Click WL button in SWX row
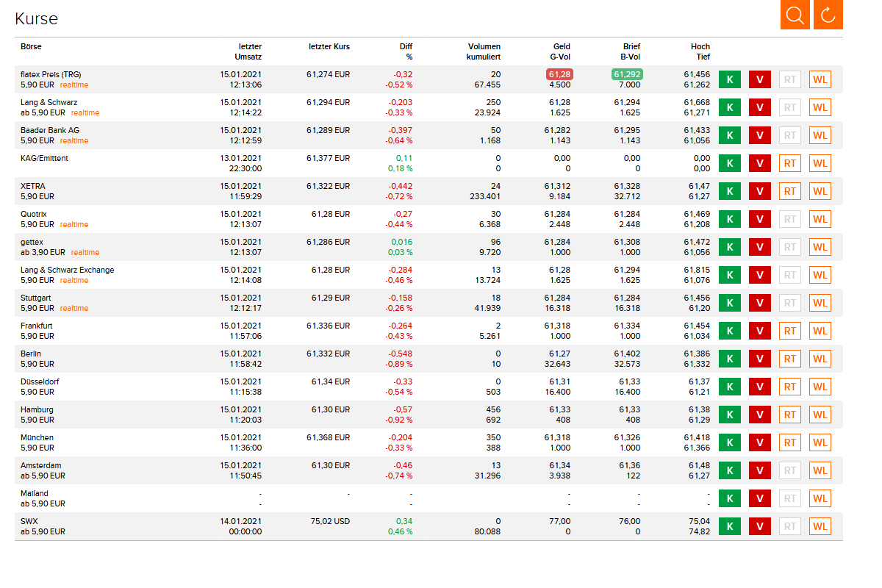The width and height of the screenshot is (882, 588). 820,526
